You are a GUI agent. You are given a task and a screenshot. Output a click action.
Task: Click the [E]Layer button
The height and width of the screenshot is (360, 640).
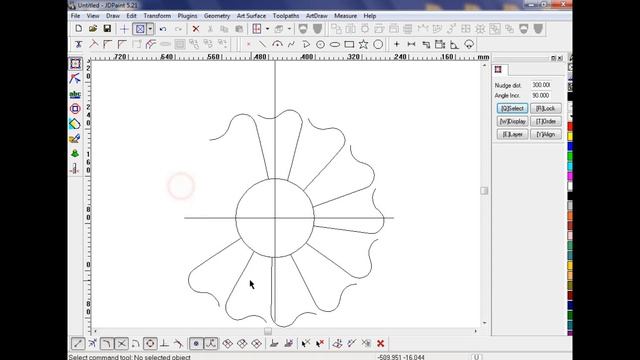tap(512, 134)
